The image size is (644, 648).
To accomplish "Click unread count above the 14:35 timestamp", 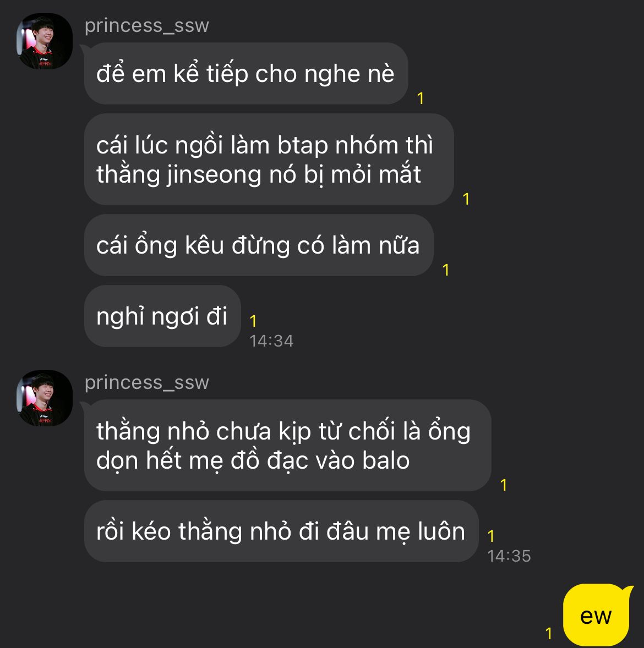I will click(x=491, y=536).
